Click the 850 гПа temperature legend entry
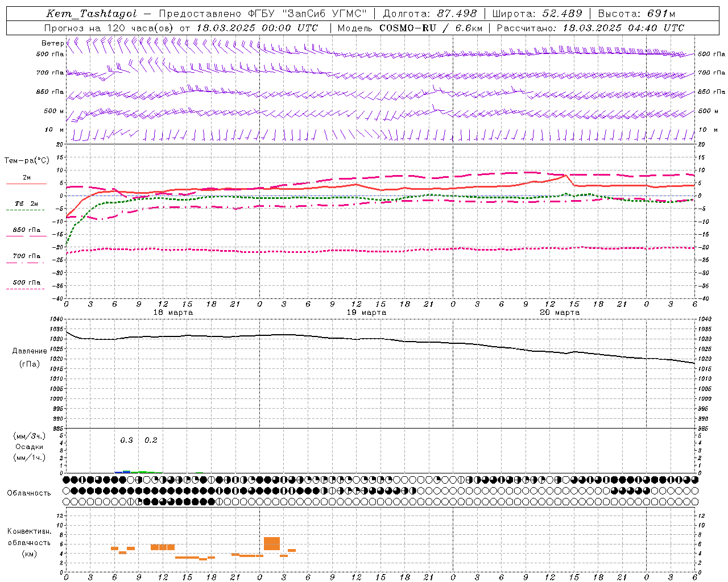Screen dimensions: 728x582 tap(27, 230)
